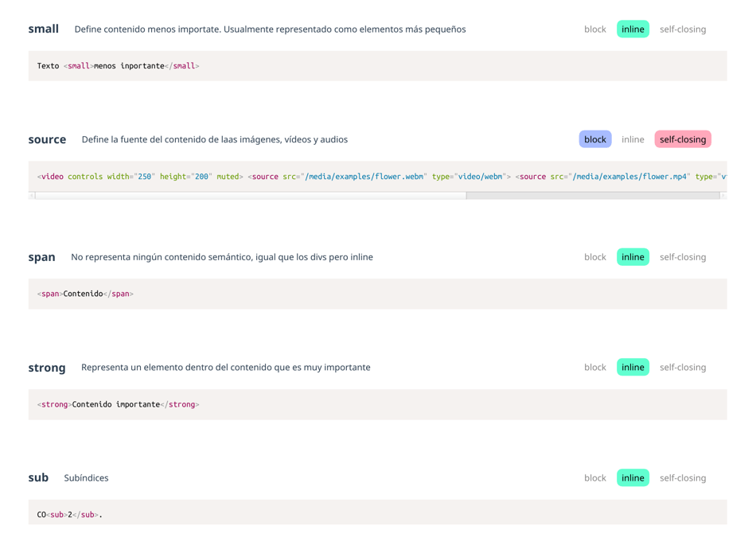This screenshot has width=756, height=534.
Task: Click the span Contenido code example
Action: pyautogui.click(x=85, y=294)
